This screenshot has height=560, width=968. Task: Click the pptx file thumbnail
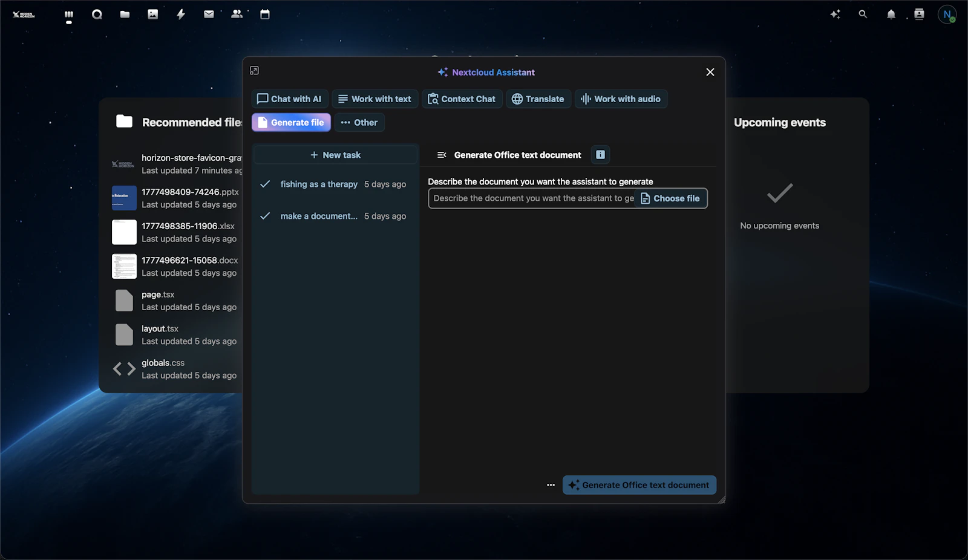(x=124, y=198)
